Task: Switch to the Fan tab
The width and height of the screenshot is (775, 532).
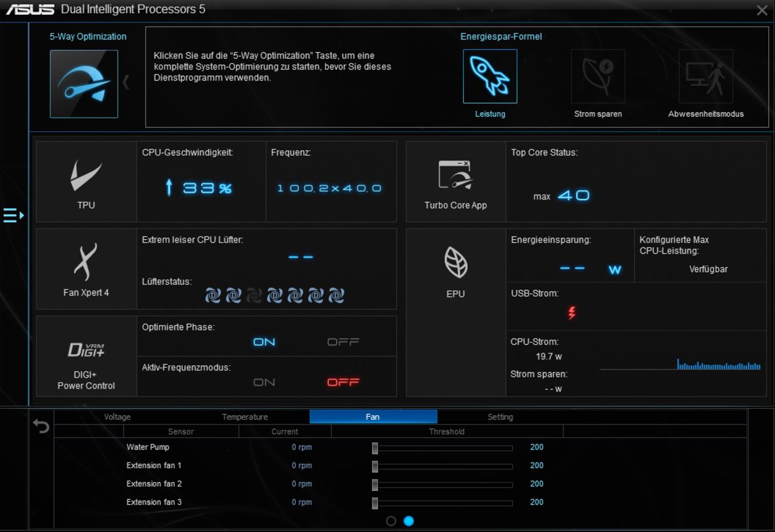Action: click(x=373, y=417)
